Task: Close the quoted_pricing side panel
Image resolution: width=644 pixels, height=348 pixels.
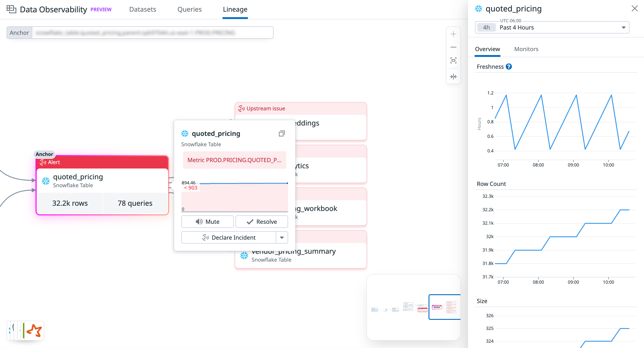Action: pyautogui.click(x=635, y=9)
